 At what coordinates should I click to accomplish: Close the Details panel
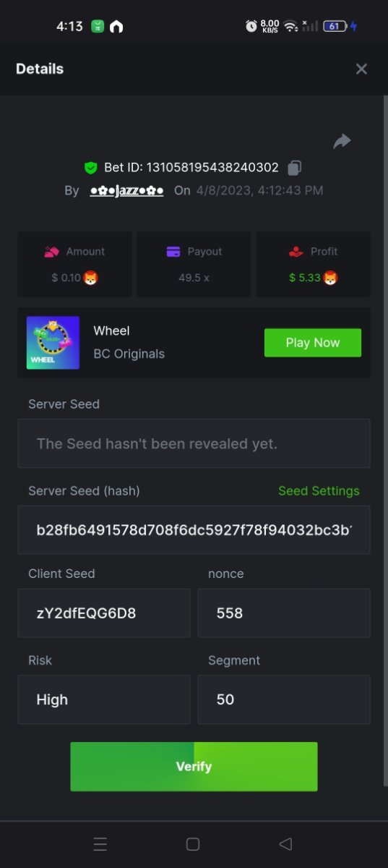coord(361,69)
